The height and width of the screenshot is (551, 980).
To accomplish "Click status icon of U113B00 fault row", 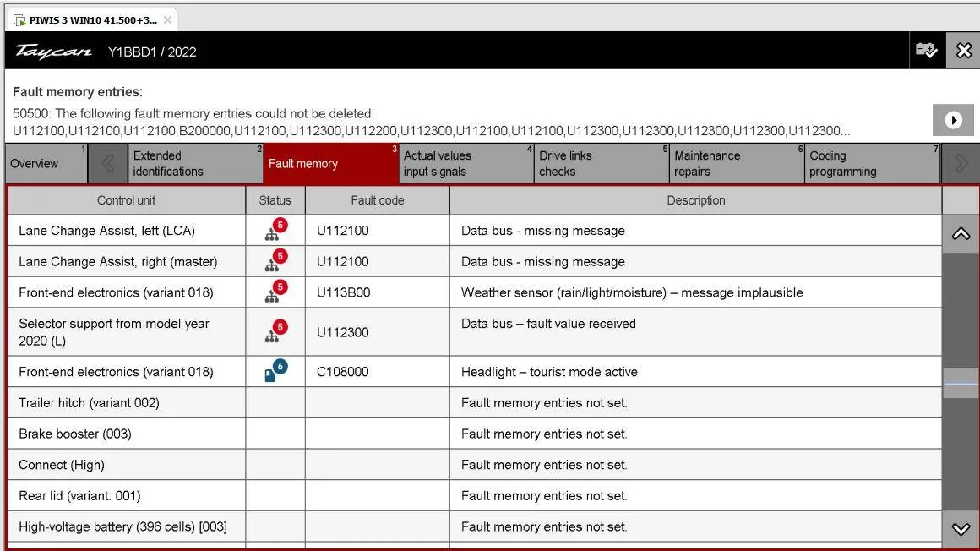I will [275, 292].
